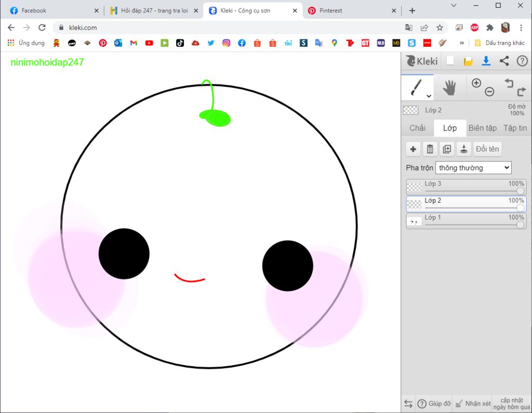Open the Dấu trang khác bookmarks folder
The image size is (532, 413).
tap(499, 43)
